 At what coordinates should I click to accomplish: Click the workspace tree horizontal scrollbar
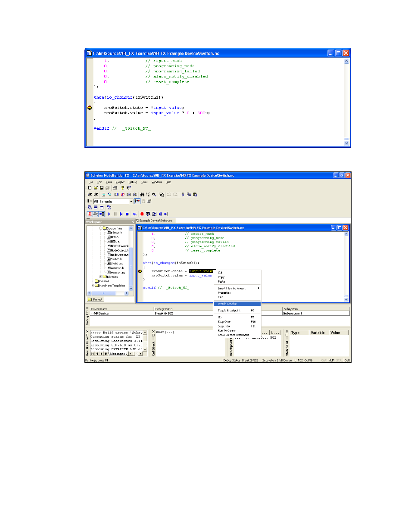(x=109, y=293)
